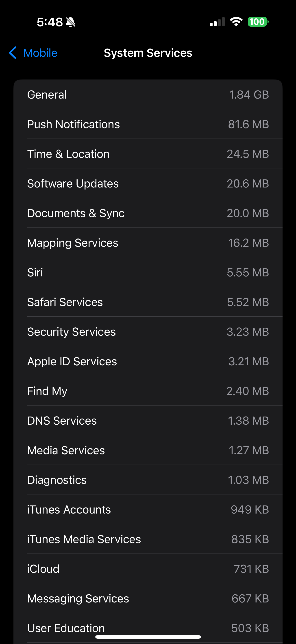The height and width of the screenshot is (644, 296).
Task: Tap the DNS Services entry
Action: coord(148,421)
